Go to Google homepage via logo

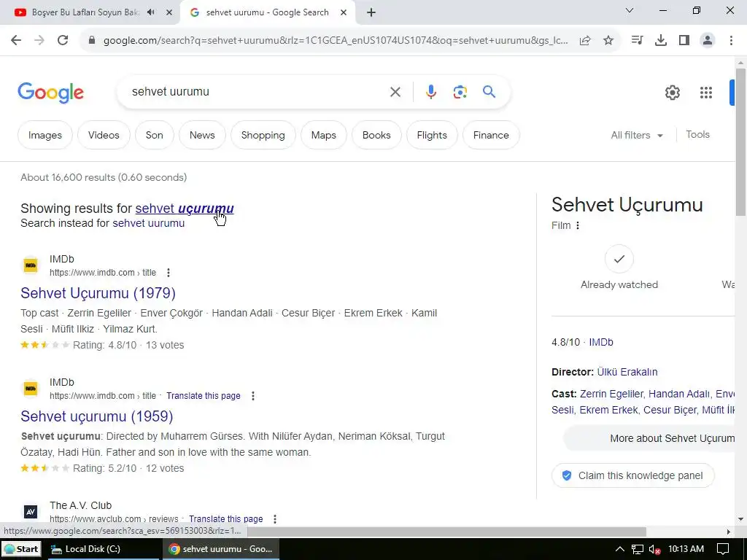coord(50,93)
